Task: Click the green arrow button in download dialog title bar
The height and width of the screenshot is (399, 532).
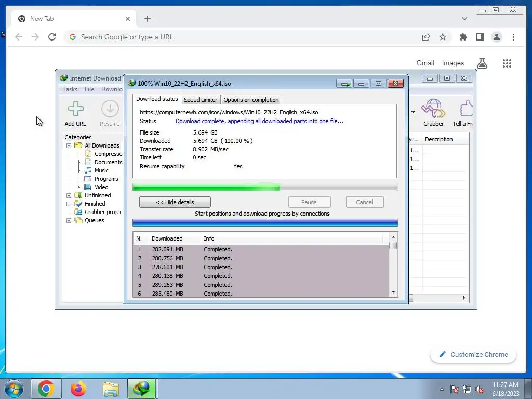Action: coord(345,84)
